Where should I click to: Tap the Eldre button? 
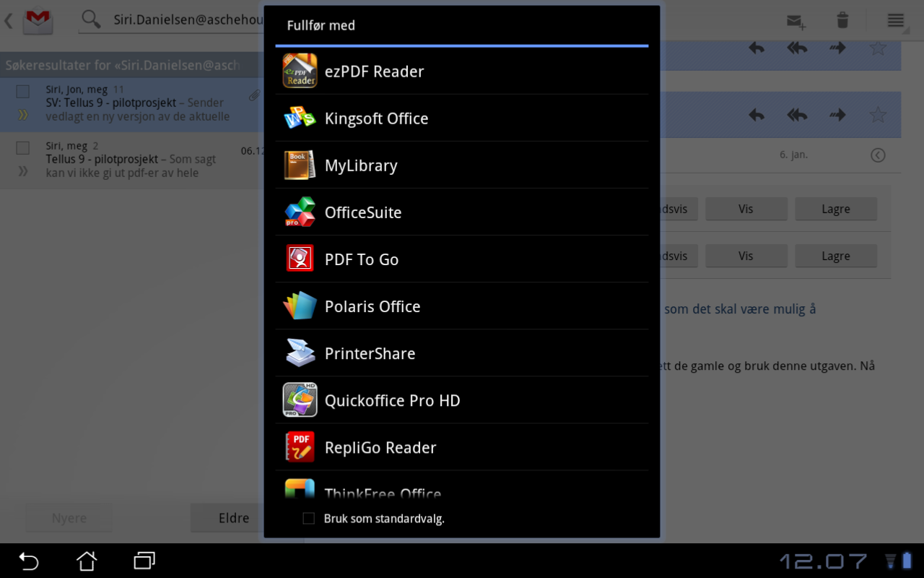[227, 518]
